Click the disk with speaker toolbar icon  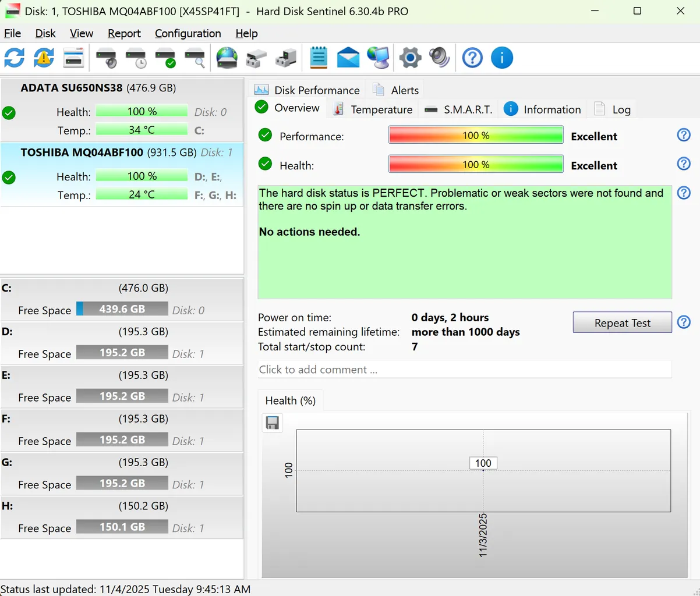pos(107,58)
